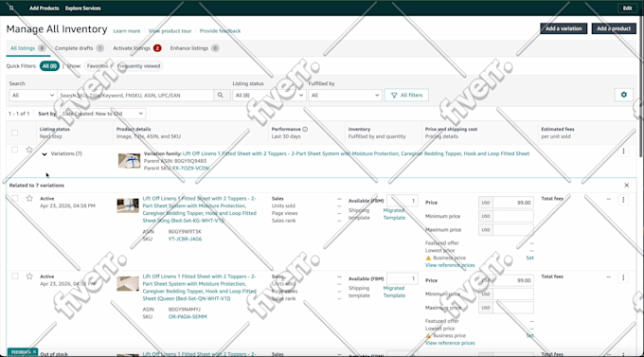Image resolution: width=644 pixels, height=357 pixels.
Task: Open King listing Migrated Template link
Action: 394,214
